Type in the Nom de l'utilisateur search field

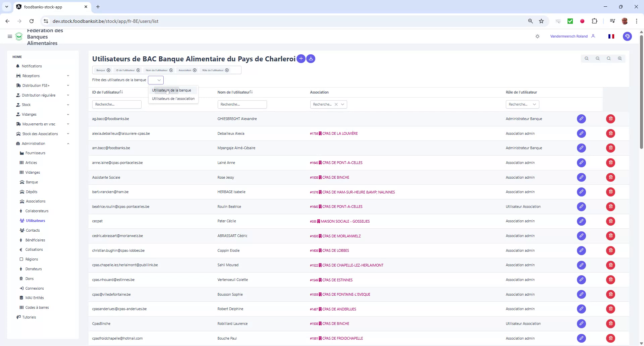242,104
